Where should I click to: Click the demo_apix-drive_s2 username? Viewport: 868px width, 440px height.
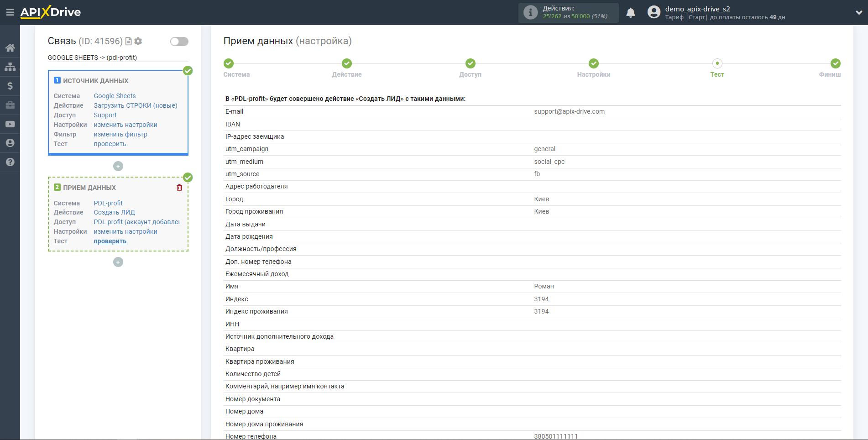click(x=697, y=9)
